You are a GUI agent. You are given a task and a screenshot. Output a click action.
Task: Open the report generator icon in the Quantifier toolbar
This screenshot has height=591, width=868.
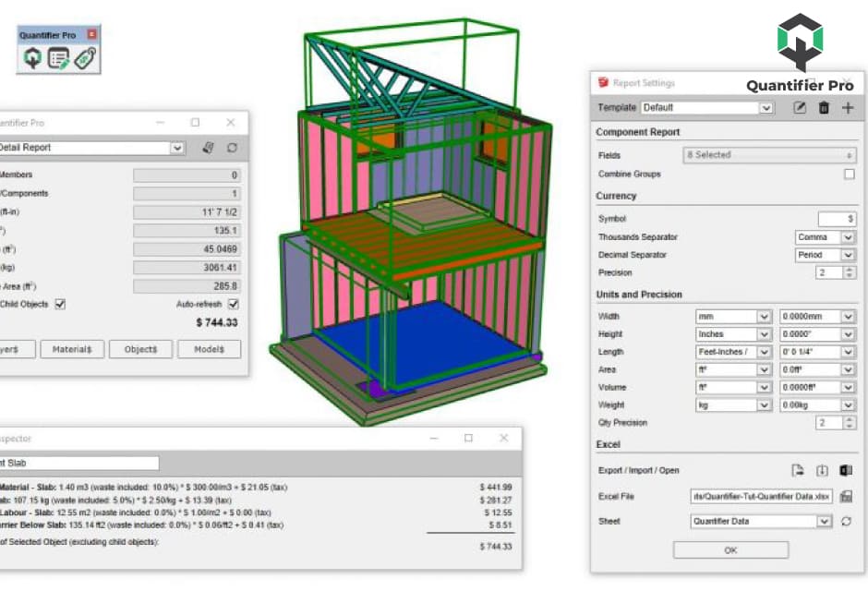click(58, 58)
